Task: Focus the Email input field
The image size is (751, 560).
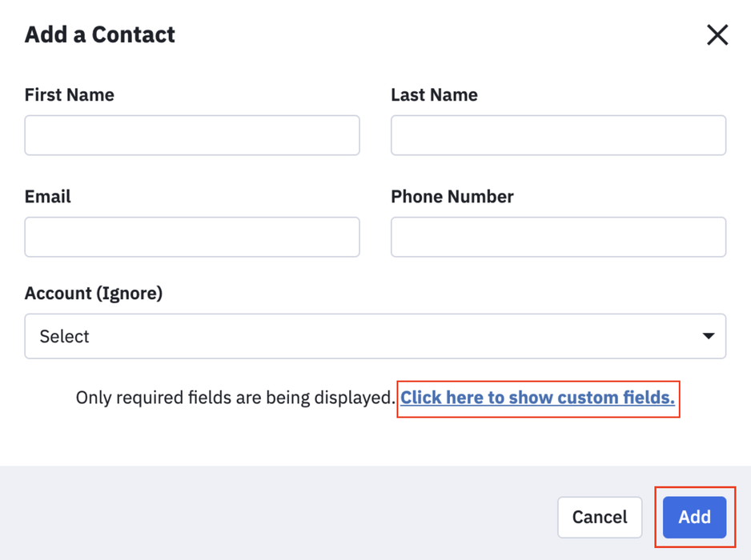Action: 191,237
